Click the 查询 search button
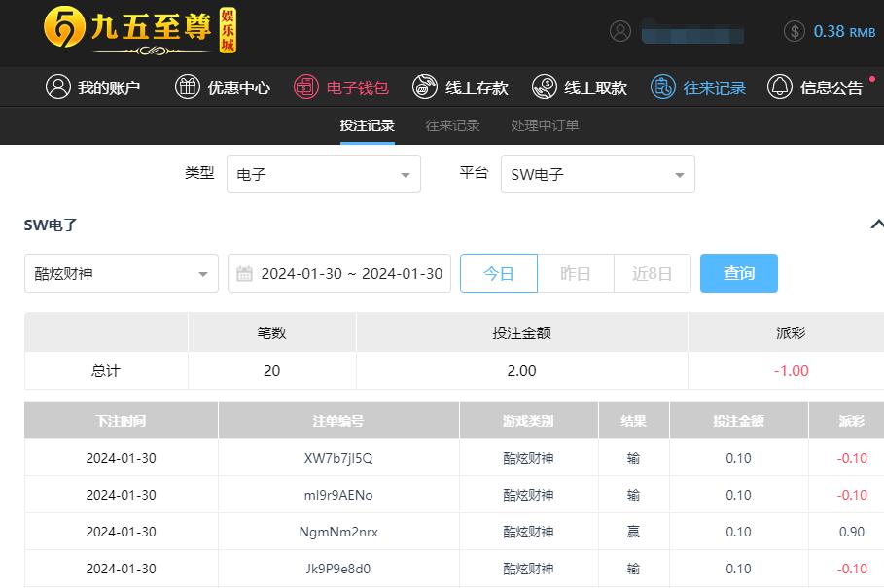Image resolution: width=884 pixels, height=588 pixels. coord(738,273)
